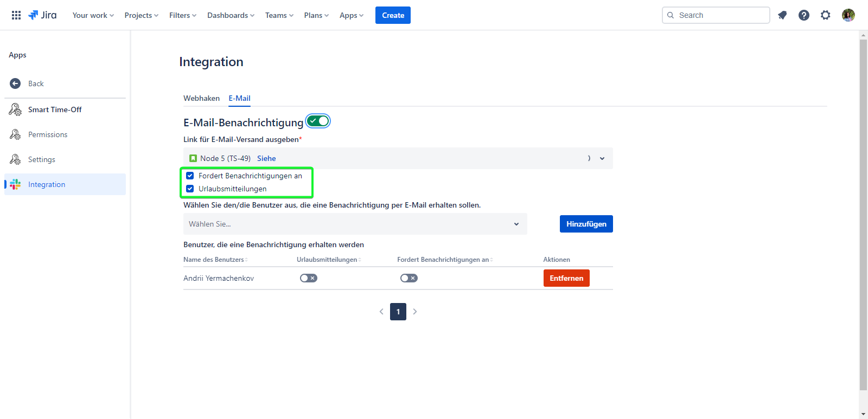
Task: Expand the Node 5 (TS-49) issue dropdown
Action: [x=602, y=158]
